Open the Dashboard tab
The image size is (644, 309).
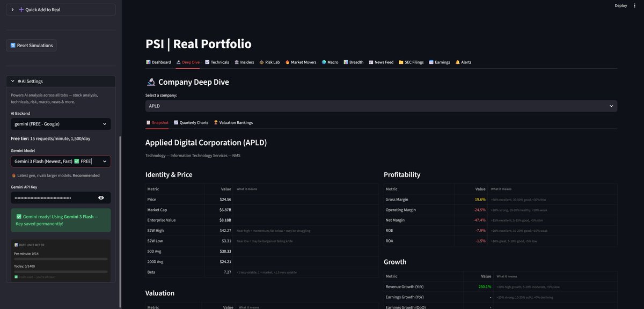tap(158, 62)
